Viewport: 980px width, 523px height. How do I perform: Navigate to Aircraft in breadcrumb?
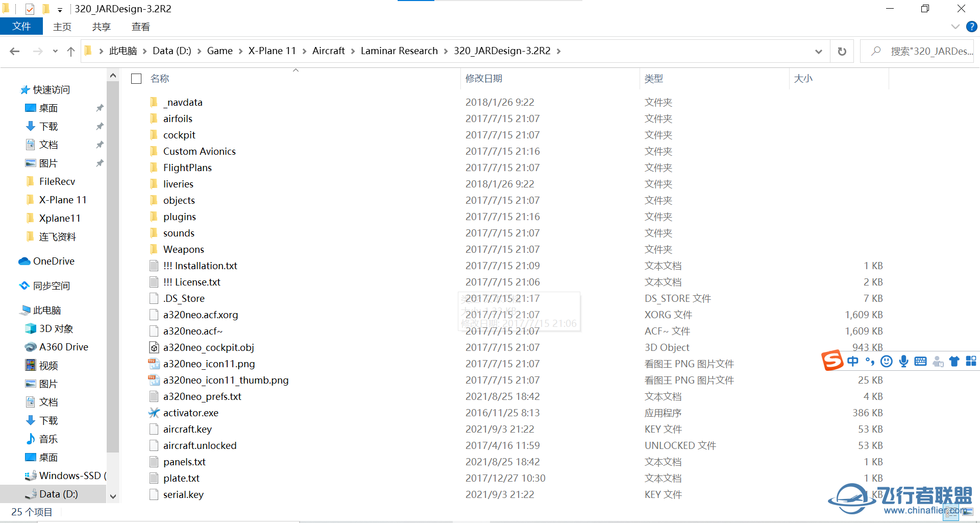[329, 51]
